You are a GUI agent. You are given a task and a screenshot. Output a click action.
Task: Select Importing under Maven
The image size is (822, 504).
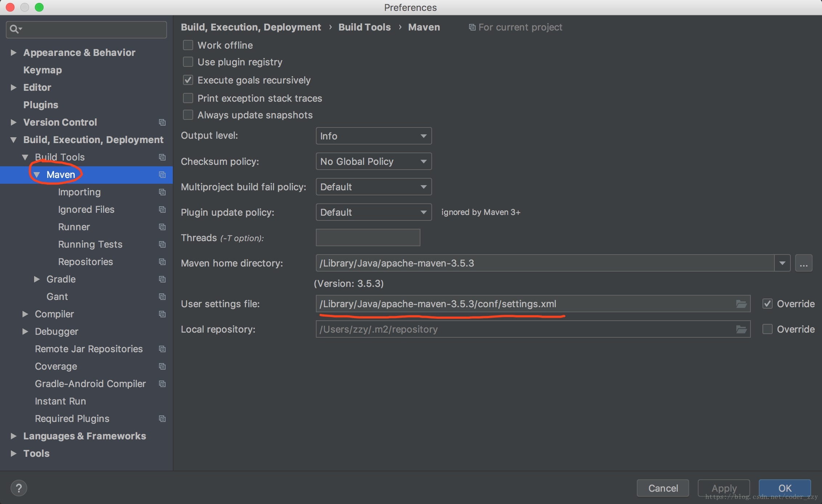(79, 192)
